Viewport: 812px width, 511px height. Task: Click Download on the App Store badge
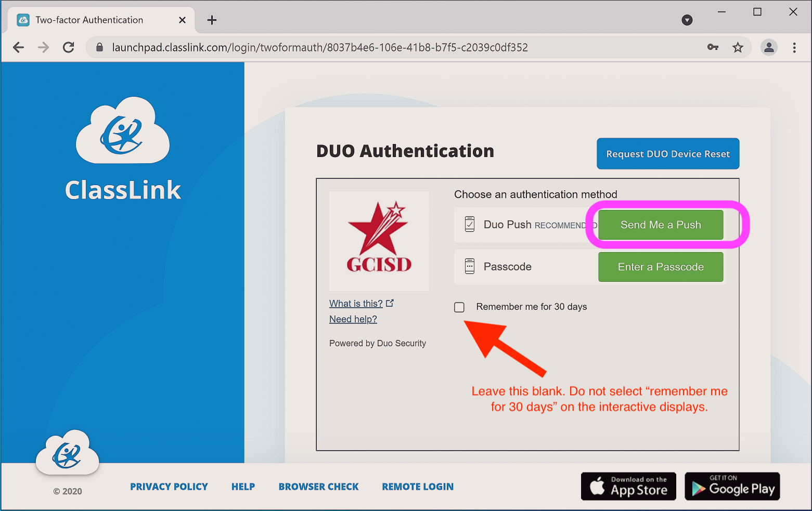(628, 487)
